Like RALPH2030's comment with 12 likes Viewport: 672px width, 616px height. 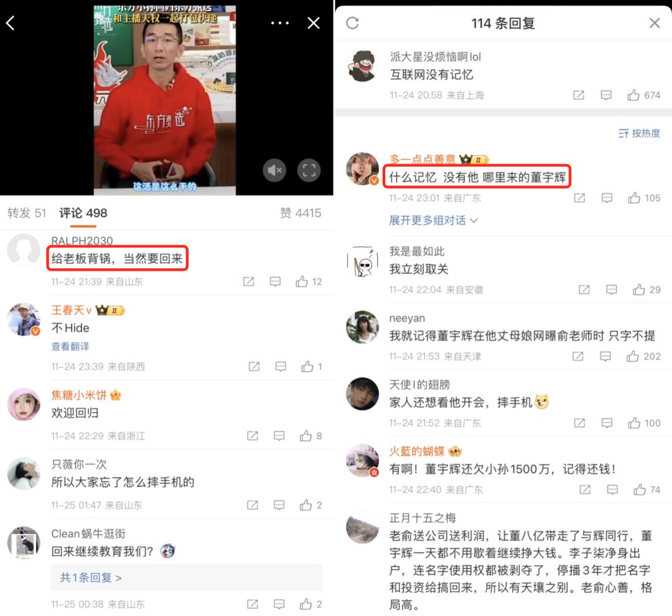[308, 282]
